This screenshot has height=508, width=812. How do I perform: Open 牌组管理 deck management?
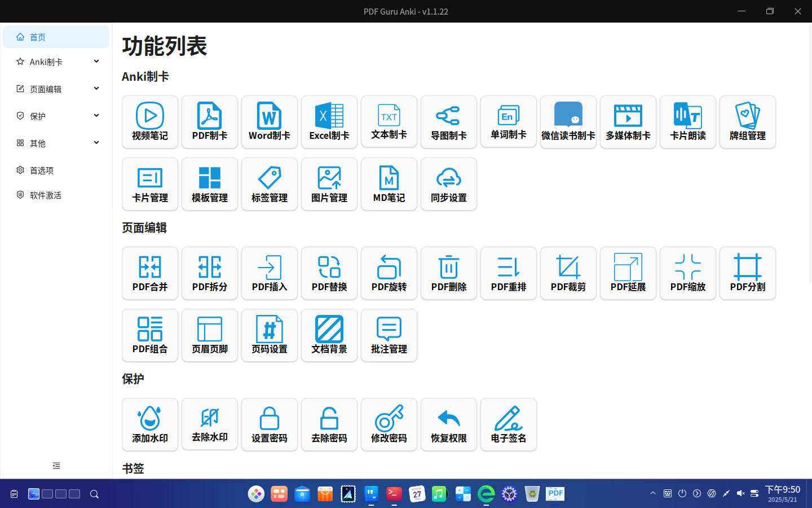[748, 122]
